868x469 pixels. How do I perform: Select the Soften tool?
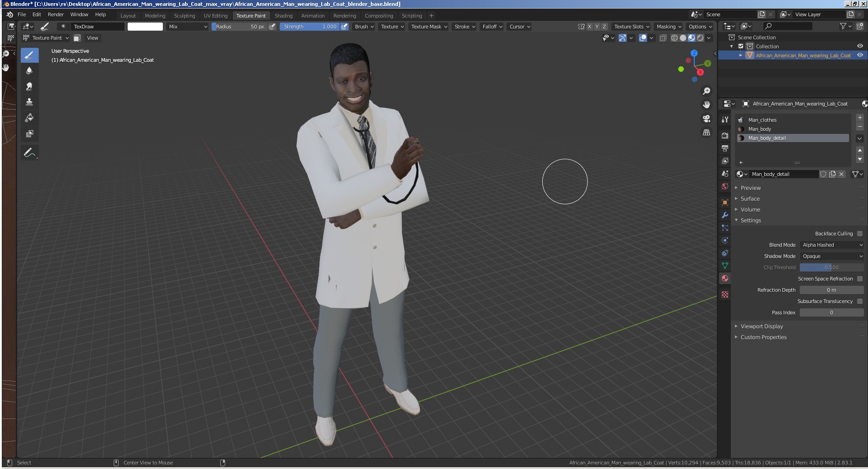pyautogui.click(x=29, y=71)
